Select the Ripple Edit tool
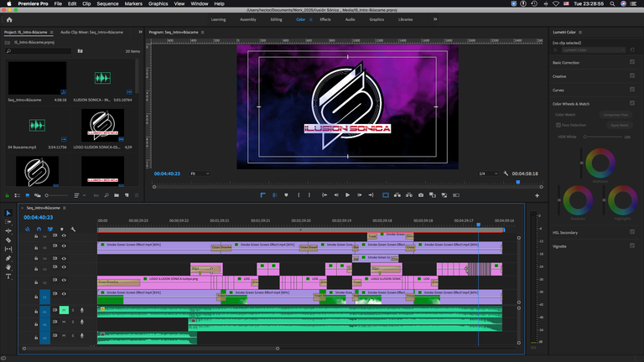 click(x=8, y=231)
